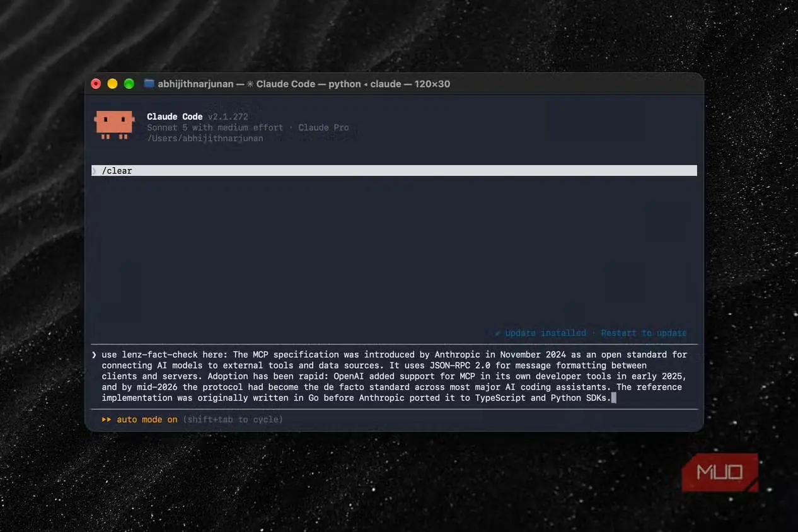Viewport: 798px width, 532px height.
Task: Maximize the terminal with the green button
Action: (x=129, y=83)
